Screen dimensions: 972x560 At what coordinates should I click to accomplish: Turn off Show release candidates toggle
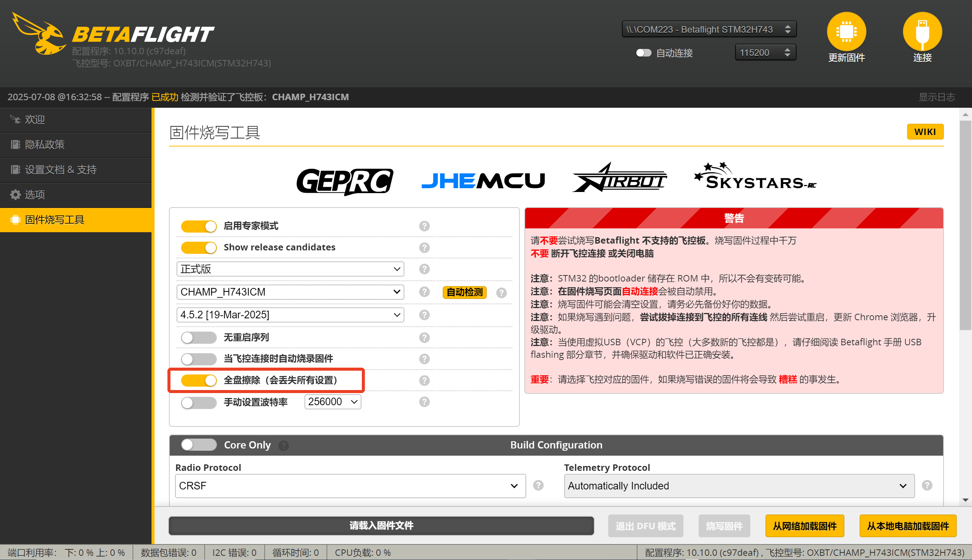point(199,247)
